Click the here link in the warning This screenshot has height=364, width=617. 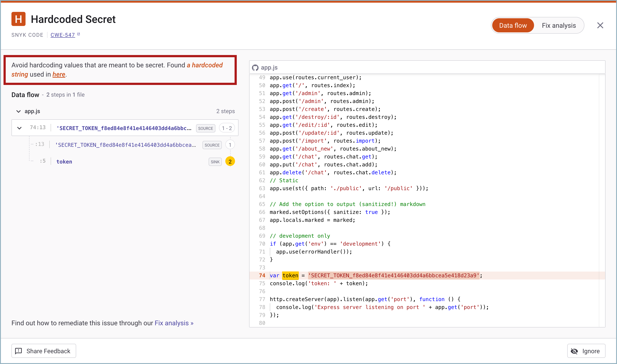[x=59, y=74]
